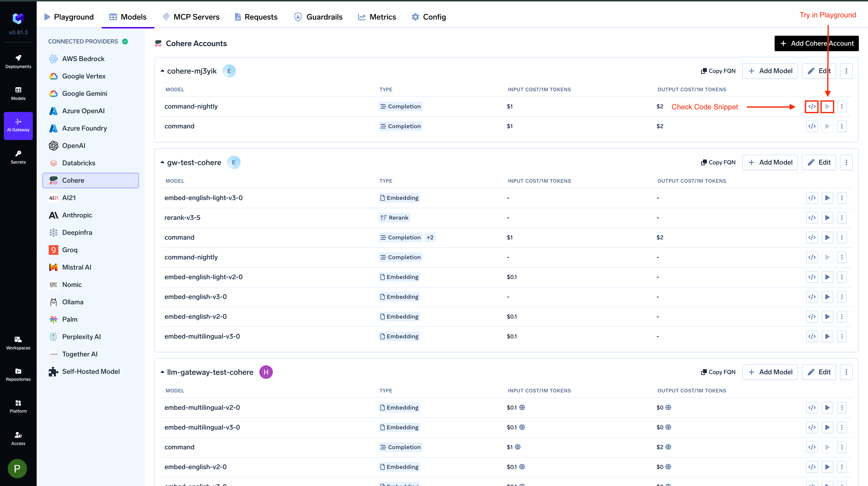Click the Deployments sidebar icon
This screenshot has height=486, width=868.
click(18, 62)
